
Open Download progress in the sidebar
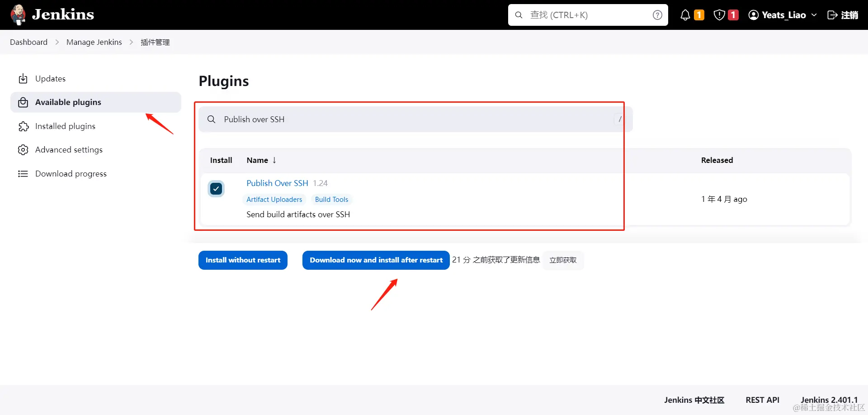(x=95, y=174)
